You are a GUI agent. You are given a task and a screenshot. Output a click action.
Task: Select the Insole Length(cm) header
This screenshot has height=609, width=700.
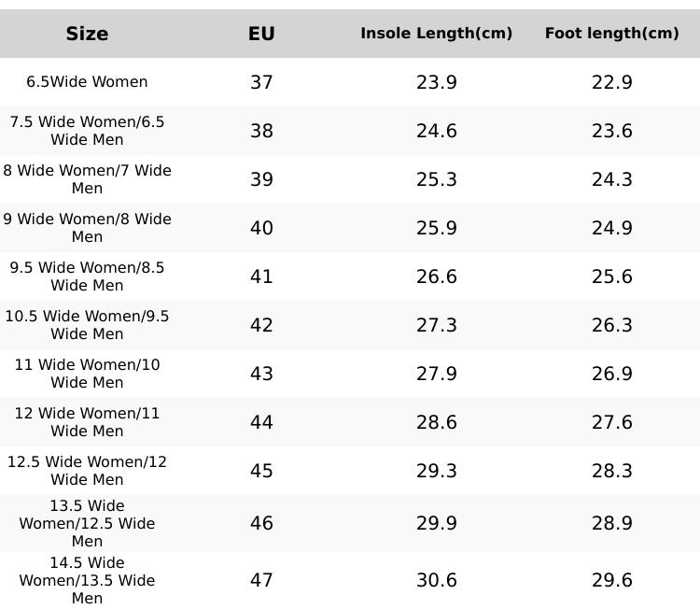pos(436,34)
